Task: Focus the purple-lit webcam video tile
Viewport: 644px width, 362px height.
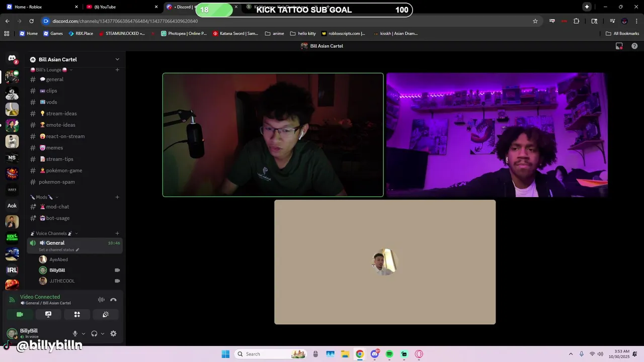Action: 497,135
